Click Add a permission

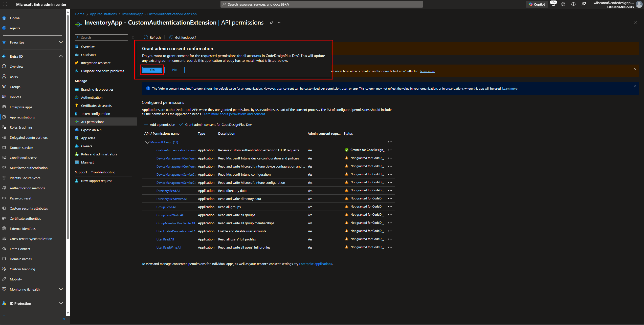pyautogui.click(x=160, y=125)
